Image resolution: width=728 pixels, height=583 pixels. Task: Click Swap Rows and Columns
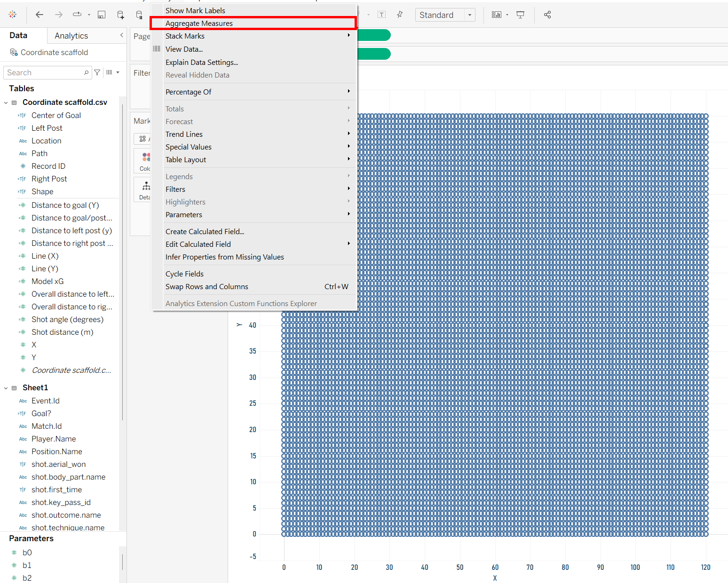[x=206, y=286]
